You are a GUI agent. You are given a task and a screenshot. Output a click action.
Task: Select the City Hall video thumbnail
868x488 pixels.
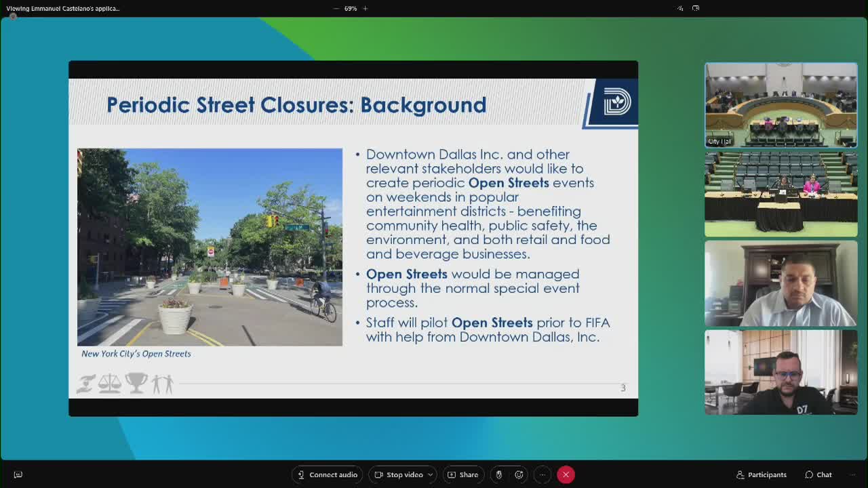point(781,105)
